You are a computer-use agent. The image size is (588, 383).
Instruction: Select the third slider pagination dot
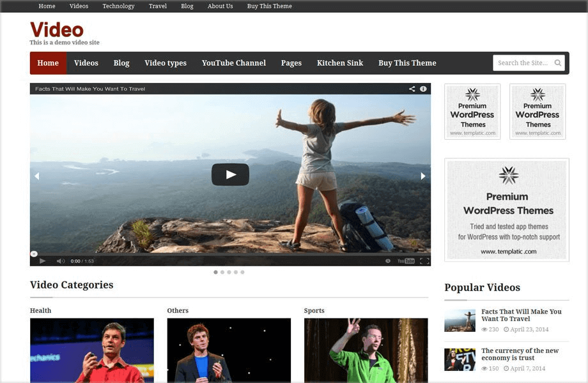[229, 272]
